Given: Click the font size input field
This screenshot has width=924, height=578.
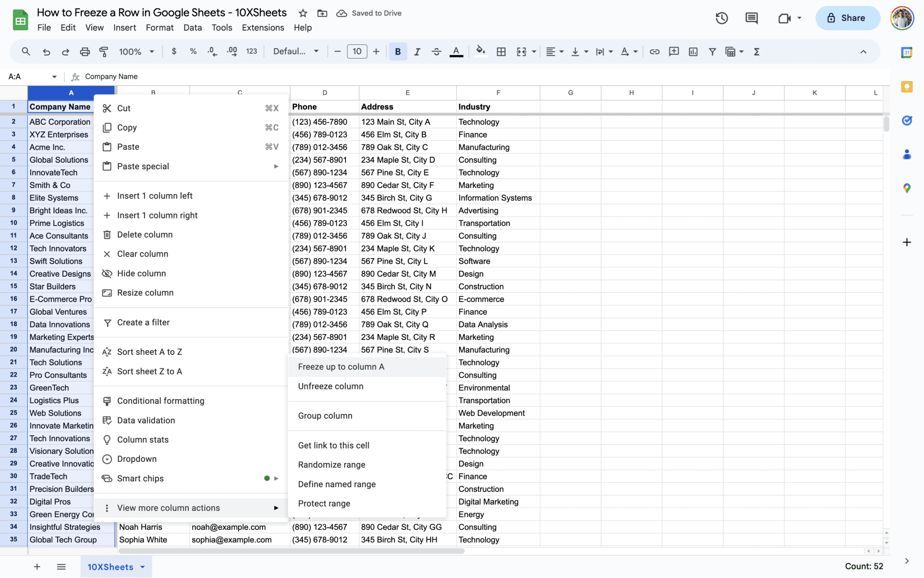Looking at the screenshot, I should 357,52.
